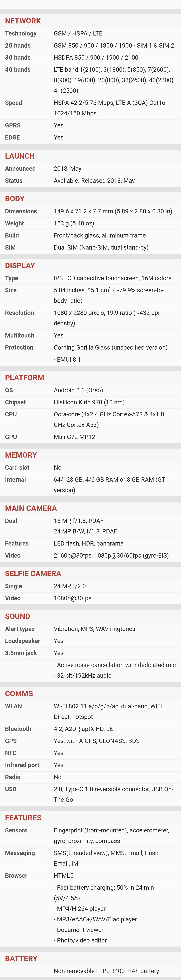Click the MAIN CAMERA section heading
Viewport: 181px width, 980px height.
coord(31,508)
